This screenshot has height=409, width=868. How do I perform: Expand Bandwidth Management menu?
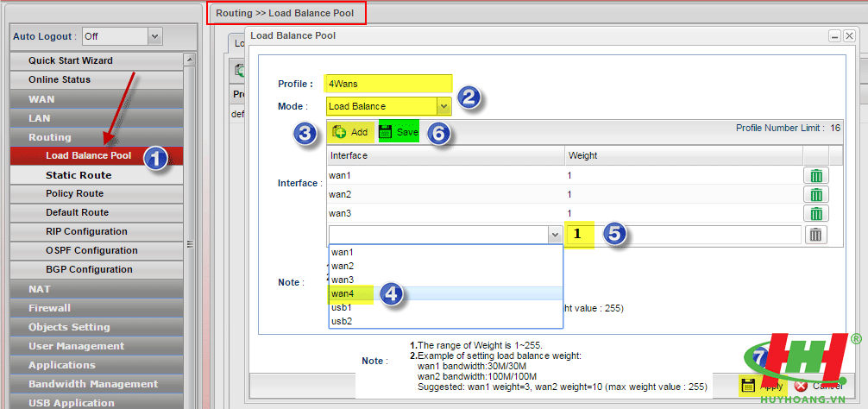pos(97,383)
